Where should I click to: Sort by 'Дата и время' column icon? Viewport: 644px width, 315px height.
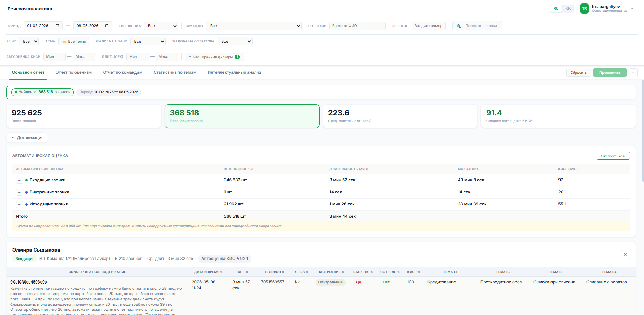pyautogui.click(x=221, y=272)
